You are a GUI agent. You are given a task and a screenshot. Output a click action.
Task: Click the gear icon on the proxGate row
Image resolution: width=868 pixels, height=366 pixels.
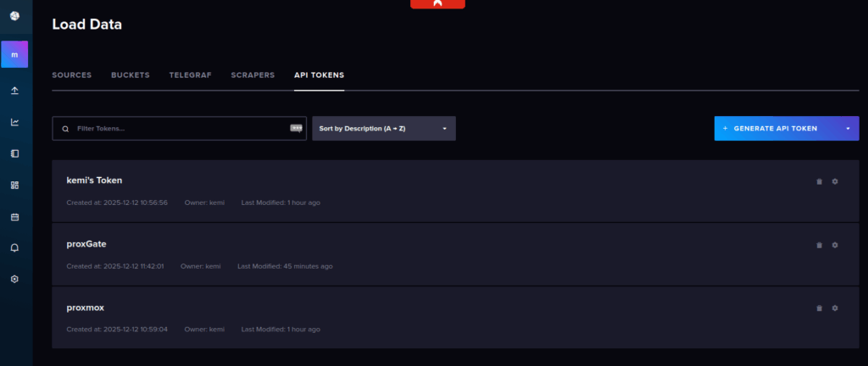835,245
